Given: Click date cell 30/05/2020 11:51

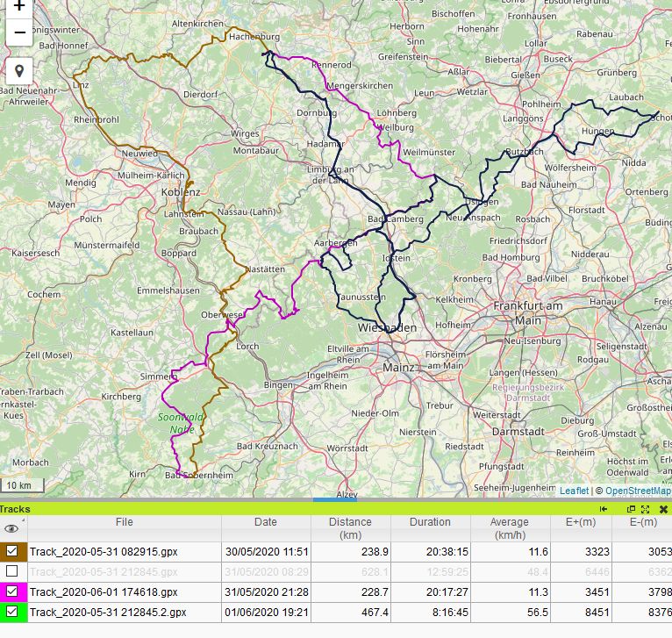Looking at the screenshot, I should pyautogui.click(x=267, y=551).
